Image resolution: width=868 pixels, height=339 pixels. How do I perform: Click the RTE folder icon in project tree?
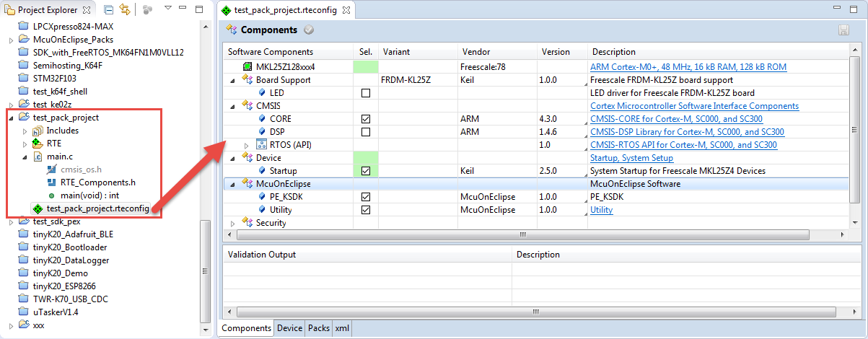click(x=38, y=144)
